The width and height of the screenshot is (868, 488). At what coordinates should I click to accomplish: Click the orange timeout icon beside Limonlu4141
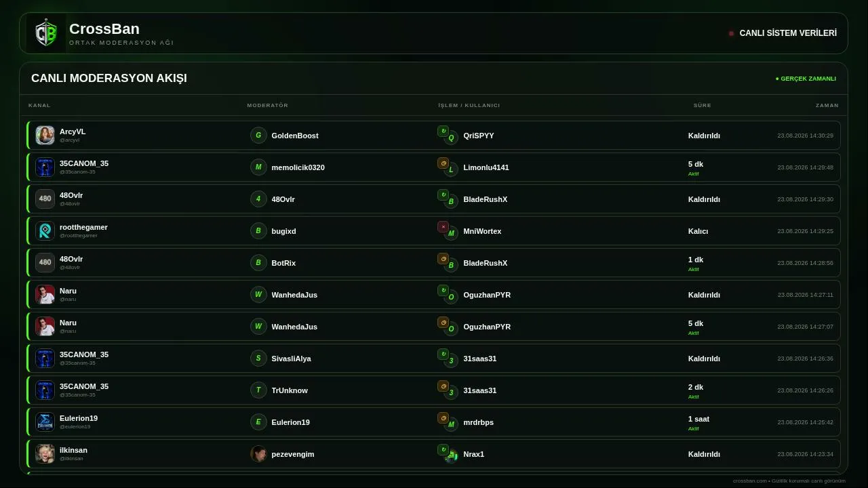coord(443,163)
